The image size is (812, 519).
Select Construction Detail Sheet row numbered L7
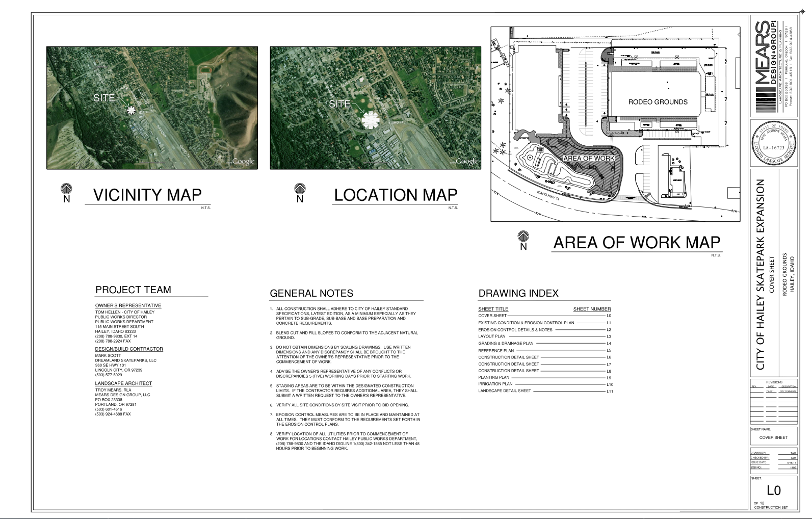(544, 365)
